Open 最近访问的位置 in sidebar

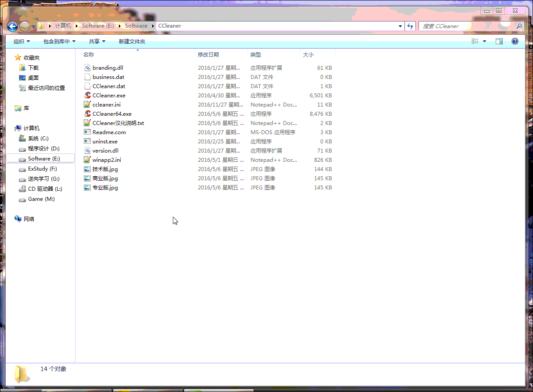42,88
